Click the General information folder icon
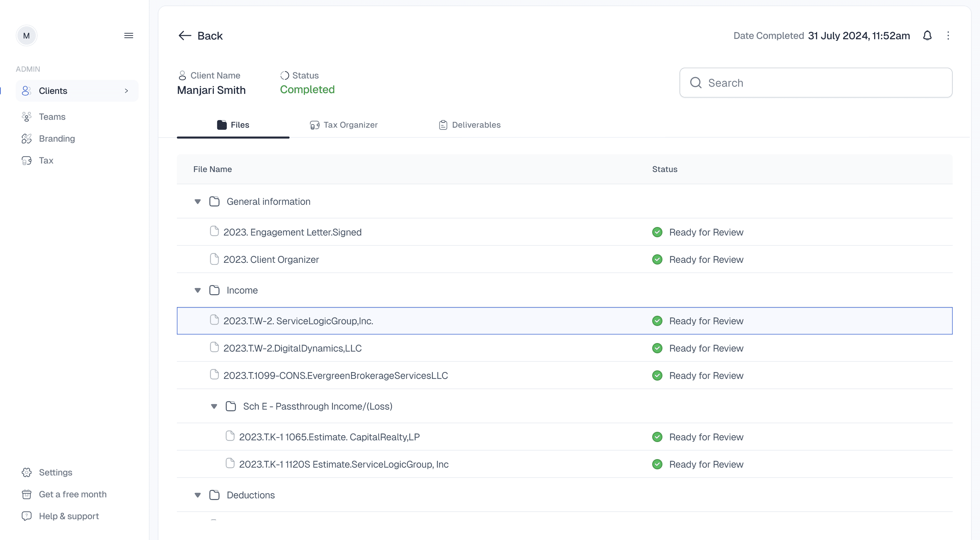 [214, 201]
